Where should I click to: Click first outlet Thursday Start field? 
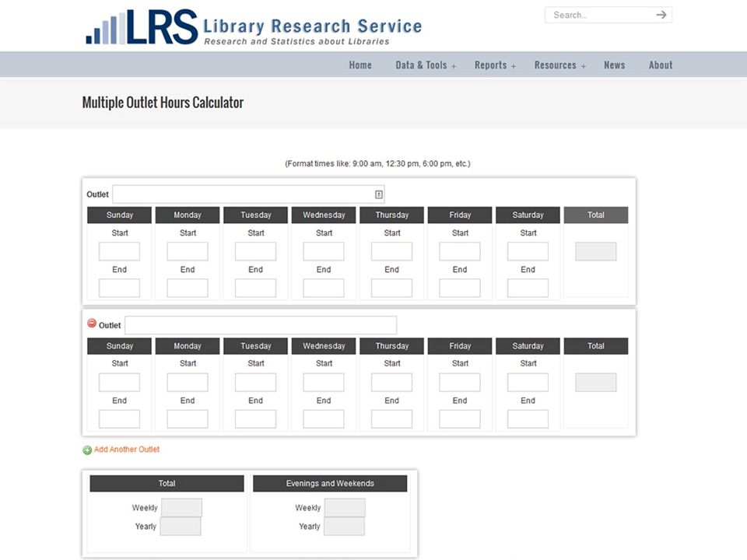click(x=391, y=251)
